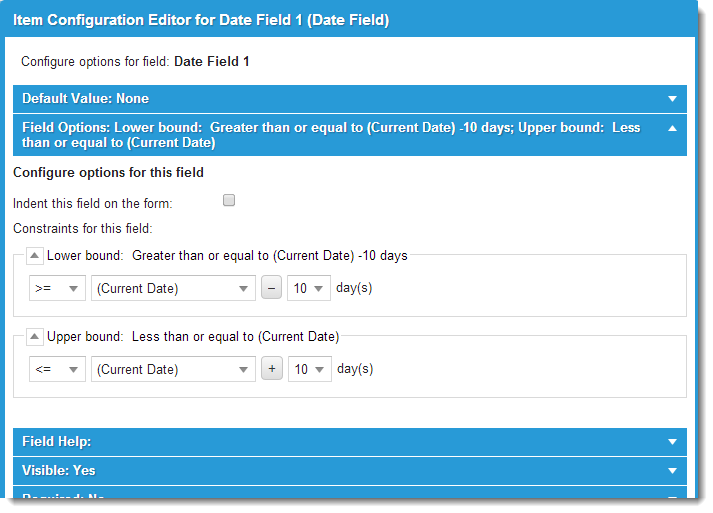Image resolution: width=713 pixels, height=513 pixels.
Task: Click the minus button for lower bound
Action: tap(271, 288)
